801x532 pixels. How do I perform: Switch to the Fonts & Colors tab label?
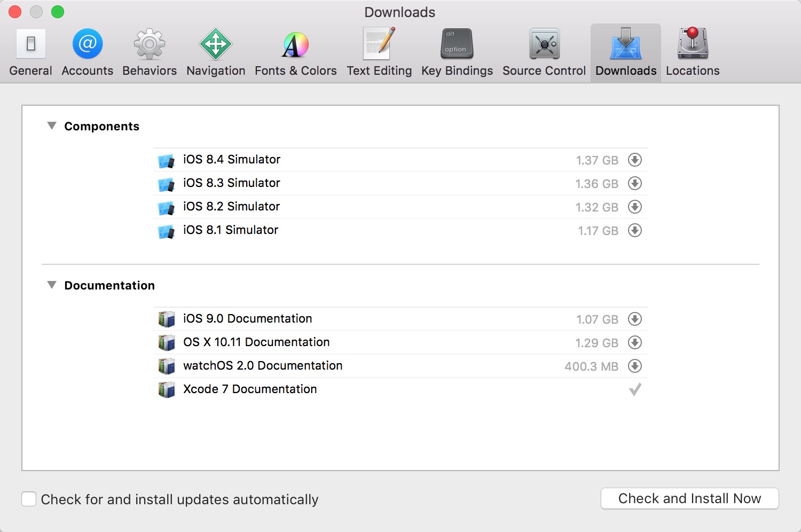coord(296,71)
